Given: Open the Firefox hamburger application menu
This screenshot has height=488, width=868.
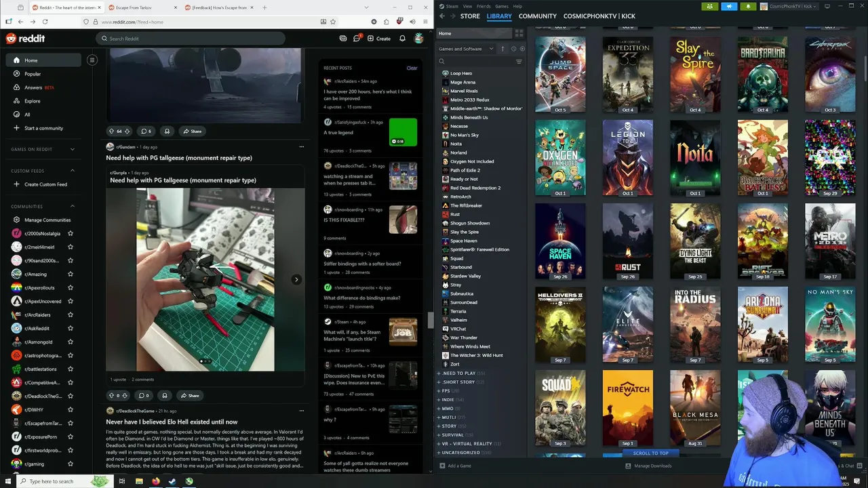Looking at the screenshot, I should pos(425,22).
